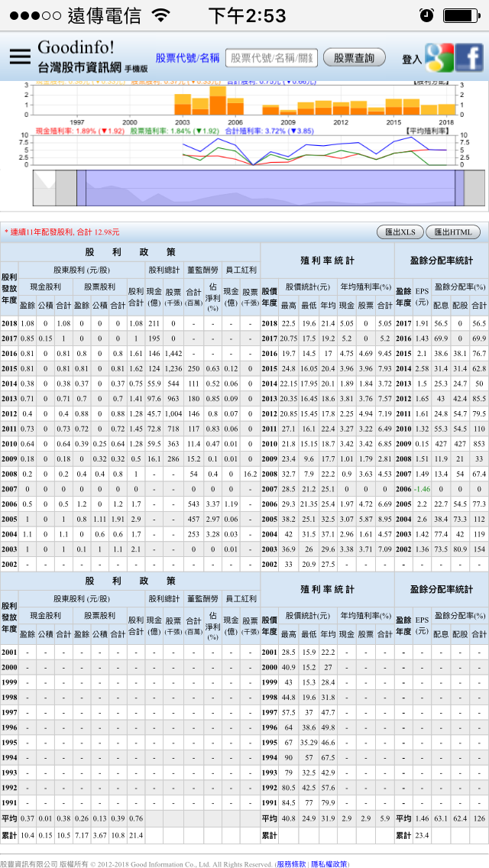
Task: Export the table with 匯出XLS
Action: (x=400, y=232)
